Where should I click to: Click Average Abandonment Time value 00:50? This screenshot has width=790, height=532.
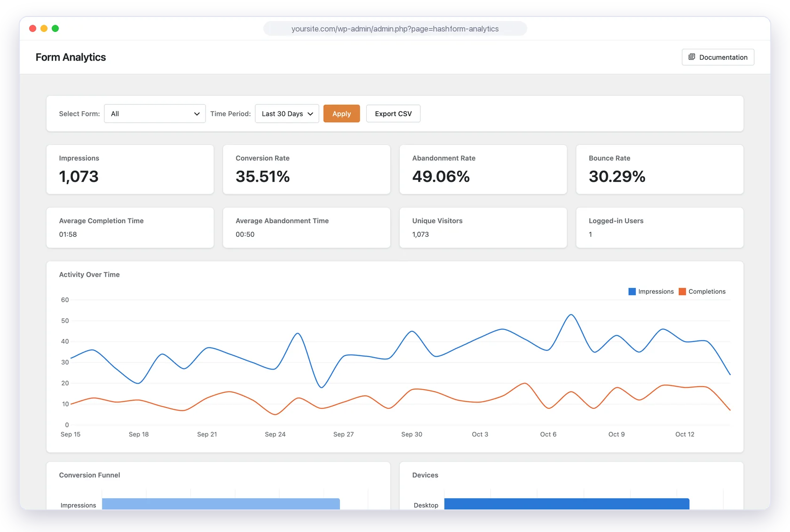(245, 235)
